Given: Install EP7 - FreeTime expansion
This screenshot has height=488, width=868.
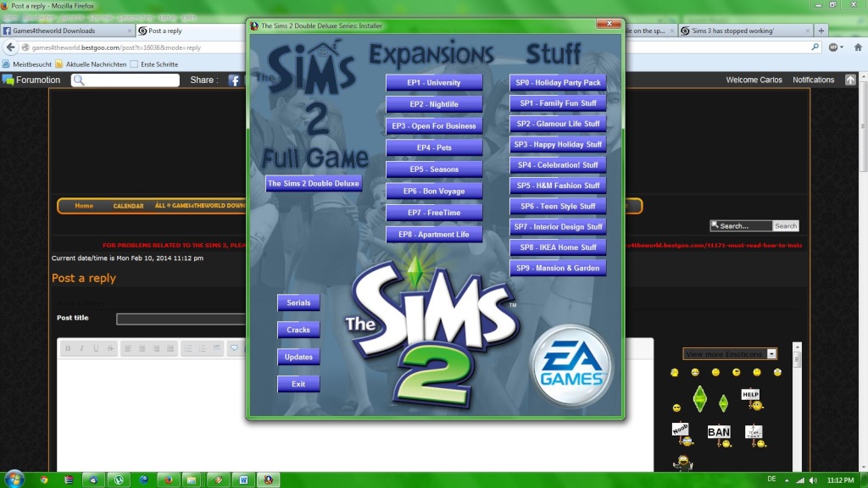Looking at the screenshot, I should [434, 213].
